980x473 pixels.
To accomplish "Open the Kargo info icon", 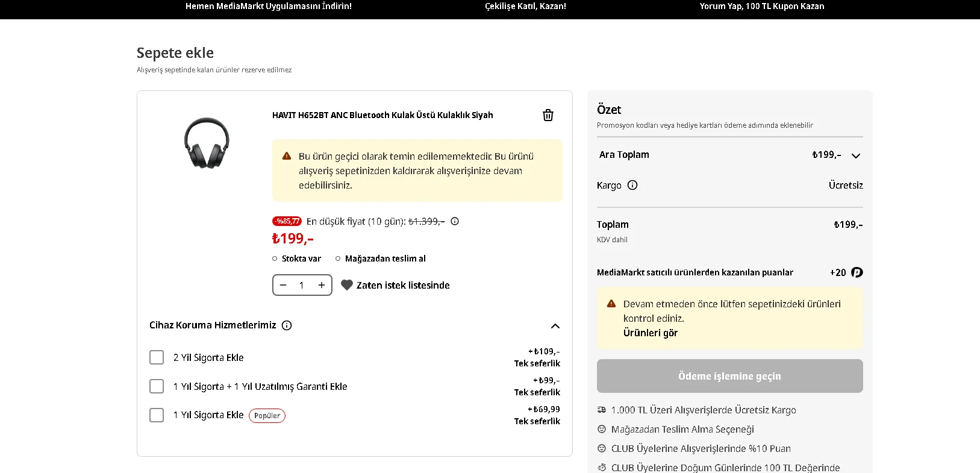I will (x=632, y=185).
